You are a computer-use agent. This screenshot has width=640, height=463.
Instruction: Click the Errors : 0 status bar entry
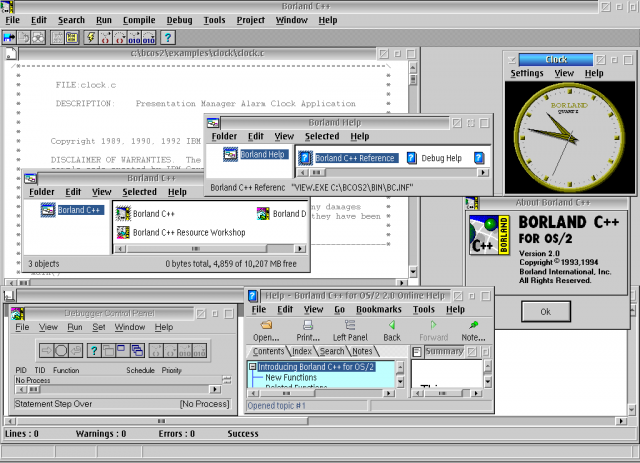click(x=176, y=434)
